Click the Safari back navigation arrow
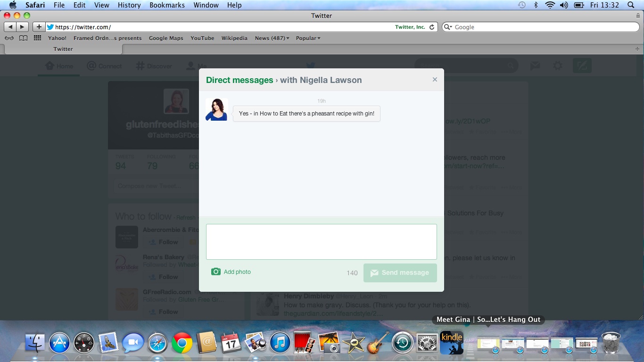The width and height of the screenshot is (644, 362). (x=10, y=27)
